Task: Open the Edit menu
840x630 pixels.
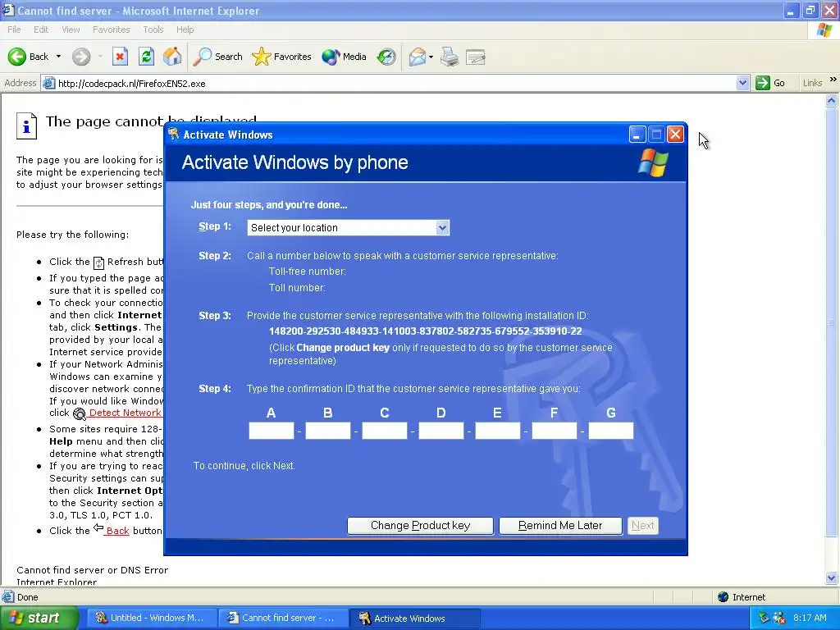Action: pyautogui.click(x=41, y=30)
